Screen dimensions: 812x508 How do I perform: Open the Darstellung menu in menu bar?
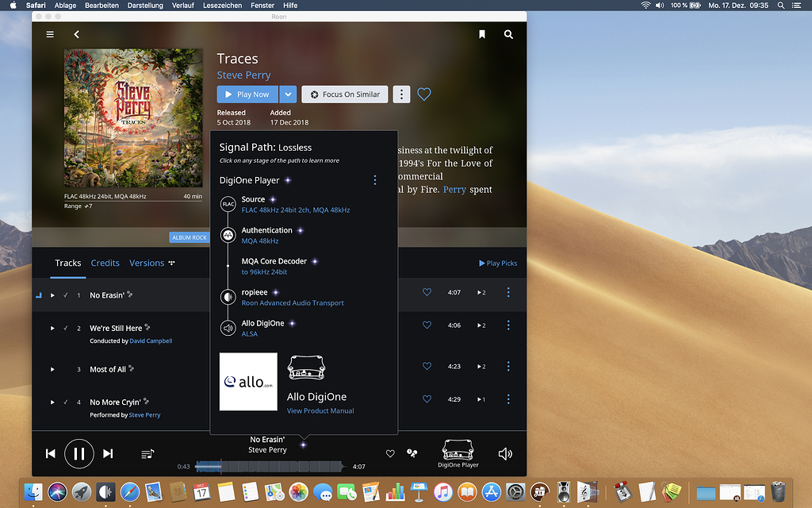click(145, 5)
